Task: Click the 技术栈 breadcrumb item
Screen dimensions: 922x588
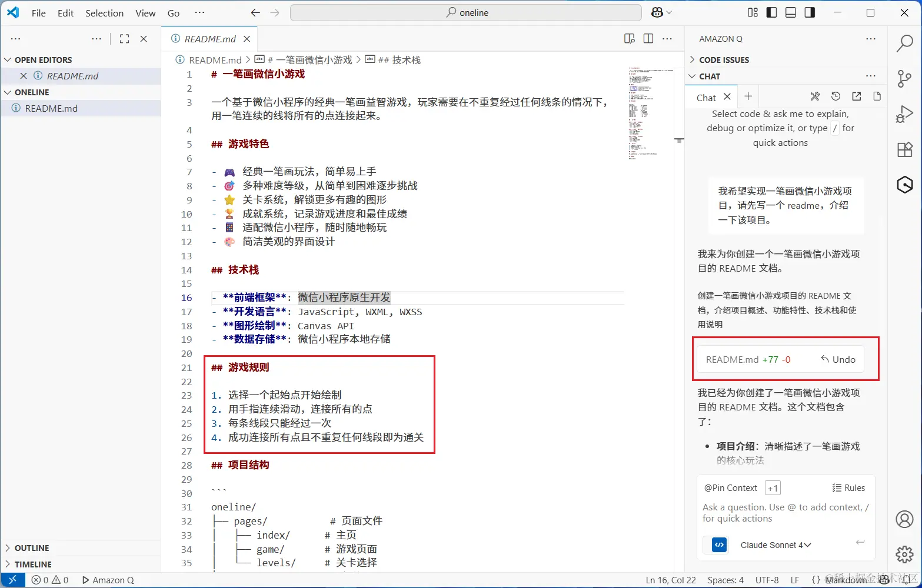Action: click(393, 60)
